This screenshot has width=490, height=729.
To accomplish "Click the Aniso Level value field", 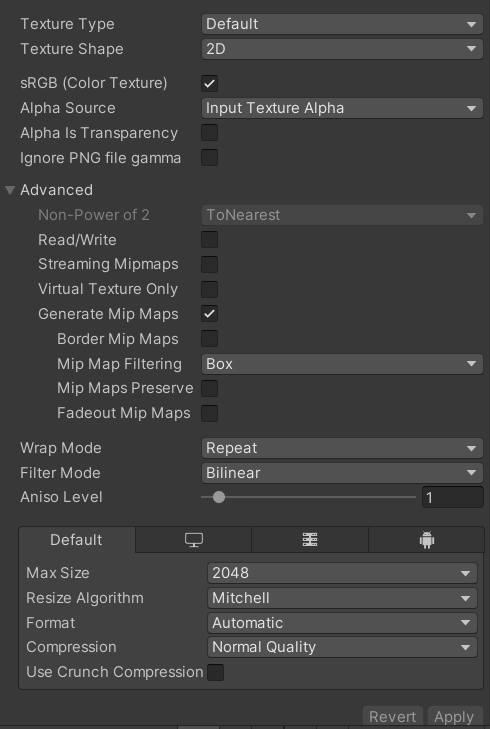I will [452, 497].
